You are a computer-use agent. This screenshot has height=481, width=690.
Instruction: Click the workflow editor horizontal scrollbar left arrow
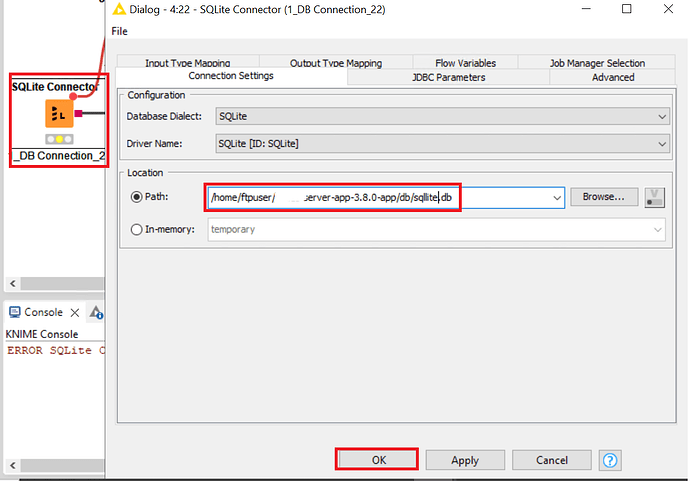(x=13, y=283)
